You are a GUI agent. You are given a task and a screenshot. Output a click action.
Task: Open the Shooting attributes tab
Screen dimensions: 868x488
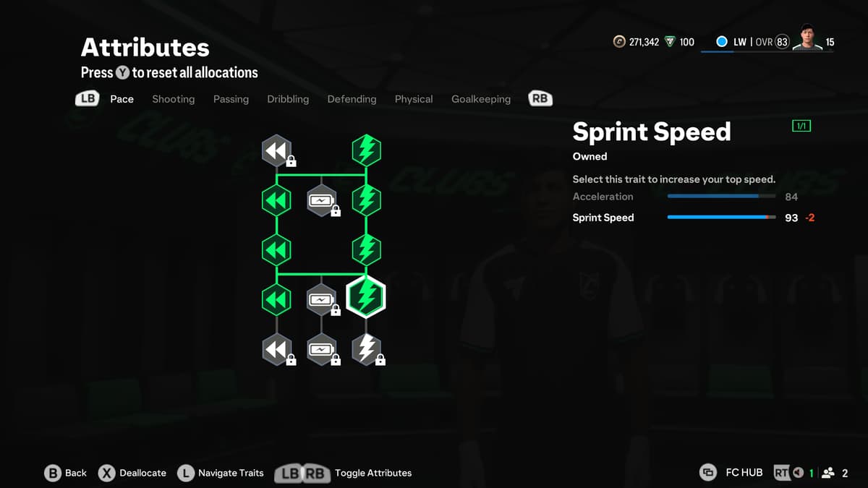(x=174, y=99)
